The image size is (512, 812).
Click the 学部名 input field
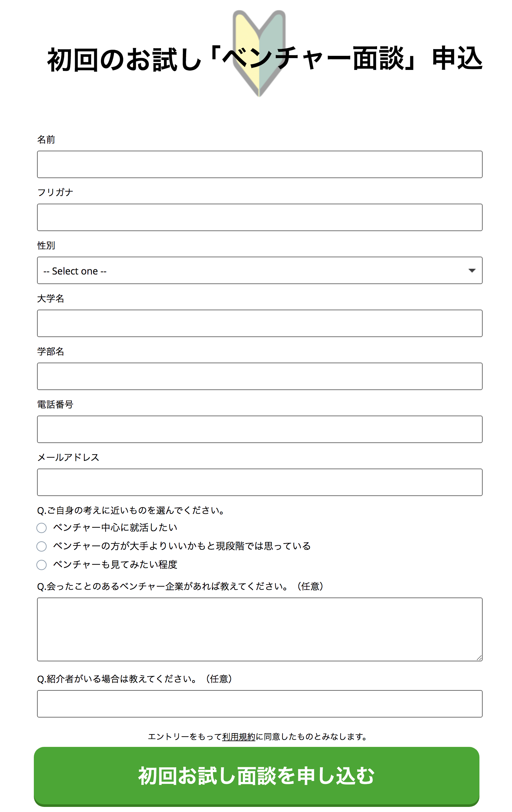click(260, 376)
